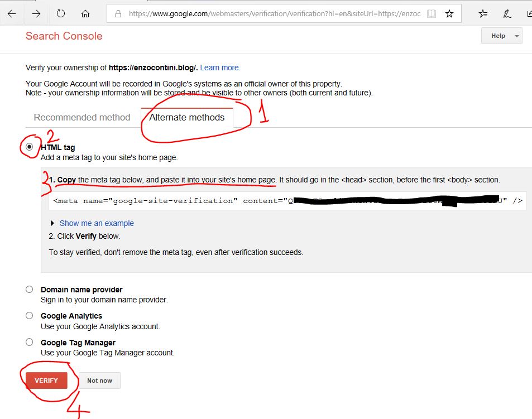Image resolution: width=532 pixels, height=419 pixels.
Task: Switch to the Alternate methods tab
Action: (186, 118)
